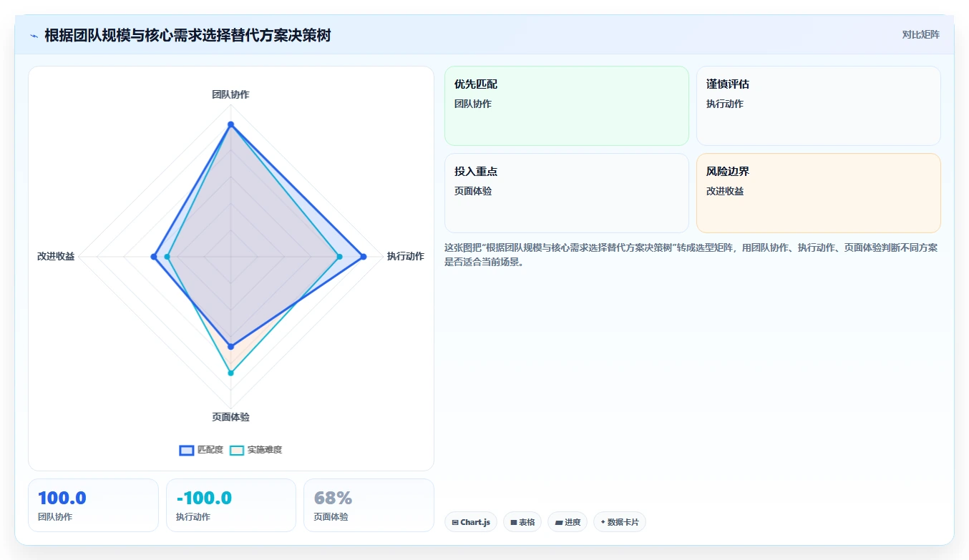The width and height of the screenshot is (969, 560).
Task: Click 页面体验 text inside 投入重点 card
Action: pyautogui.click(x=473, y=191)
